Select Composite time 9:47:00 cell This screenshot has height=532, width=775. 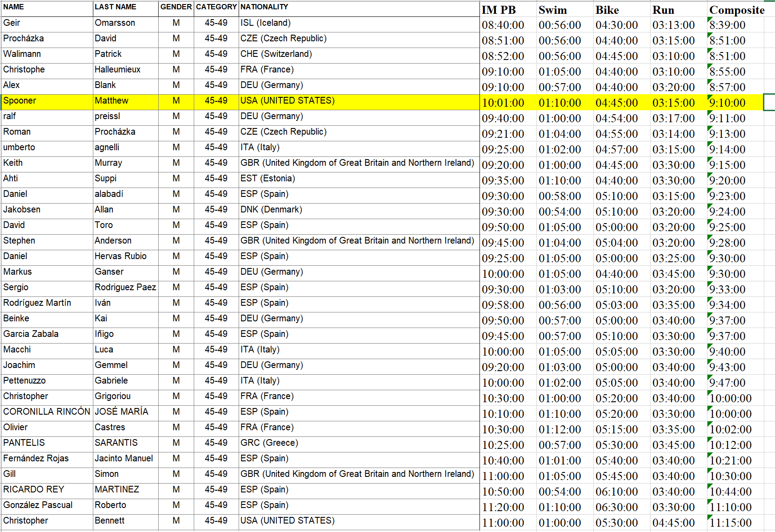coord(736,383)
